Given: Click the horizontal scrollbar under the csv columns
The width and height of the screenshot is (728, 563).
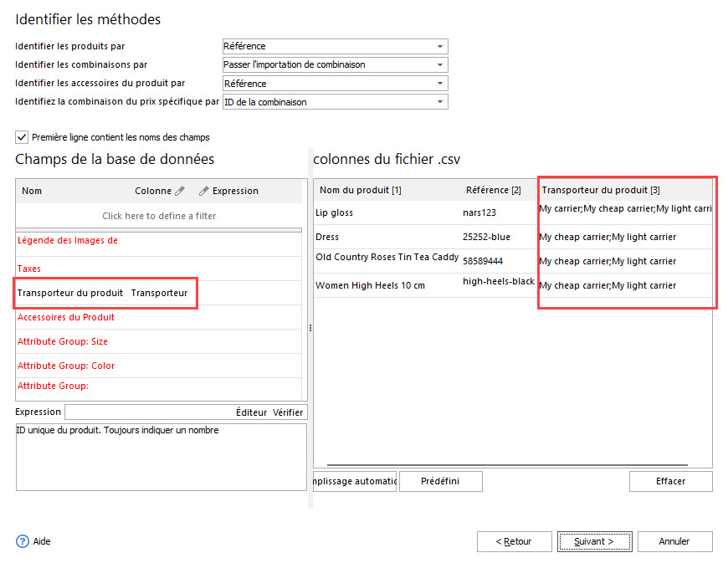Looking at the screenshot, I should (507, 464).
